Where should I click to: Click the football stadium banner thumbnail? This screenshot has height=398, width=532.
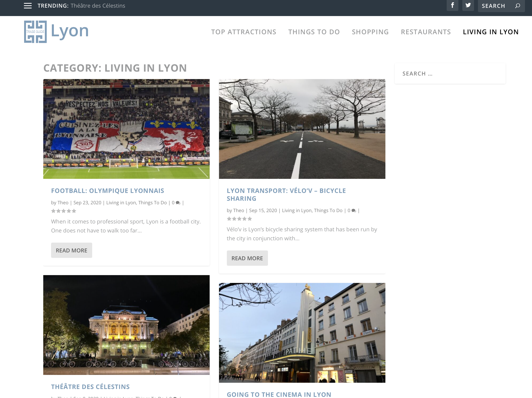coord(126,129)
